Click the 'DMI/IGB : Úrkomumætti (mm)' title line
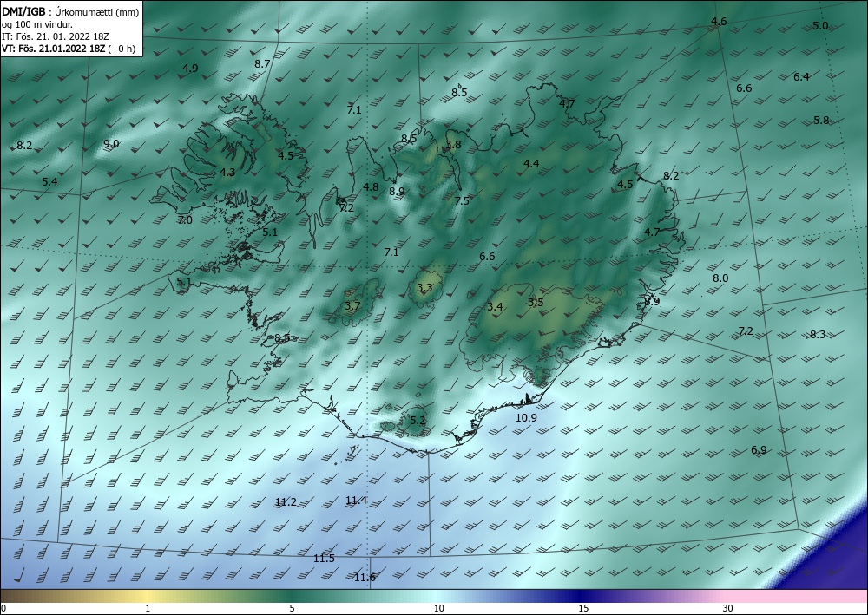 click(70, 11)
